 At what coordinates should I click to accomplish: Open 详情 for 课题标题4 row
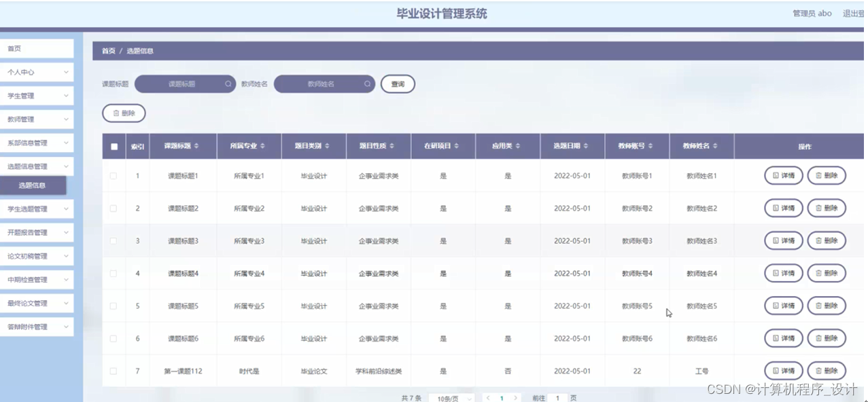pyautogui.click(x=784, y=274)
